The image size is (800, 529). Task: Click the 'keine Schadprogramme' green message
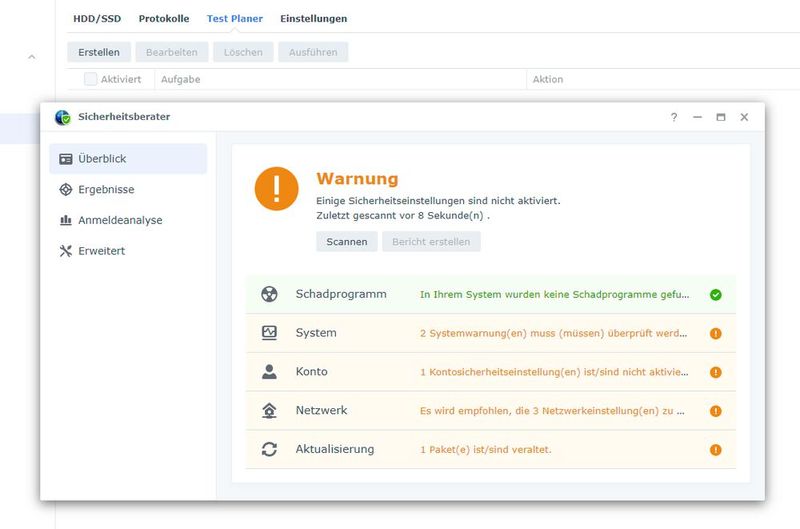click(x=555, y=295)
